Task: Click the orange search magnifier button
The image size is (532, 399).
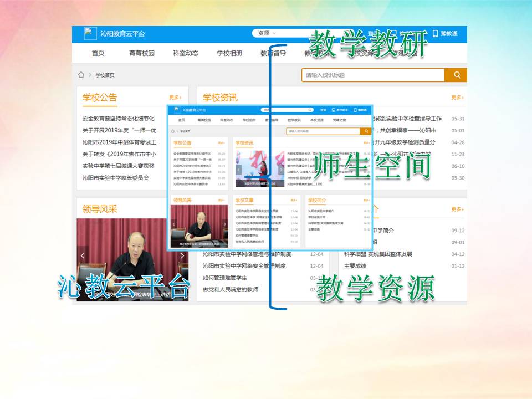Action: point(457,75)
